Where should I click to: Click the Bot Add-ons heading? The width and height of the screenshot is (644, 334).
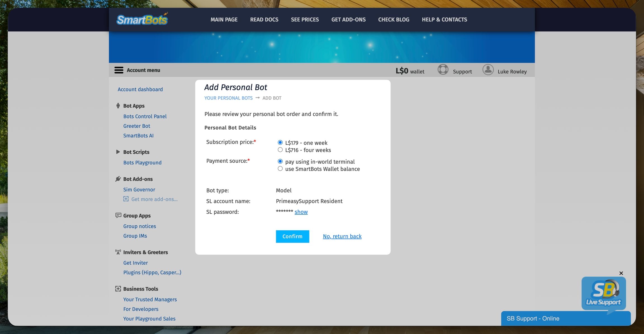coord(138,179)
